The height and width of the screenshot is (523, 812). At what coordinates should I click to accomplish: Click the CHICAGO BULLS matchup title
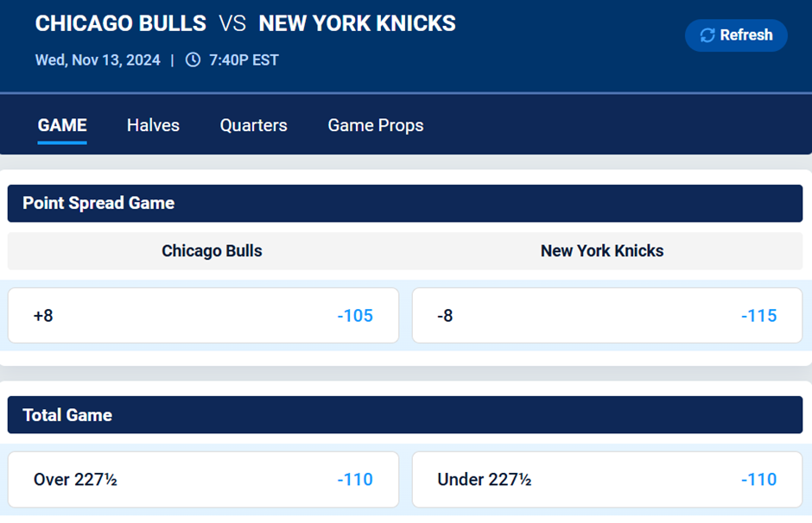120,23
